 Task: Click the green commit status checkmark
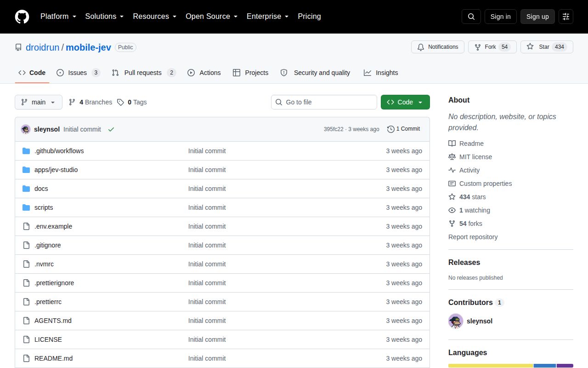(111, 129)
